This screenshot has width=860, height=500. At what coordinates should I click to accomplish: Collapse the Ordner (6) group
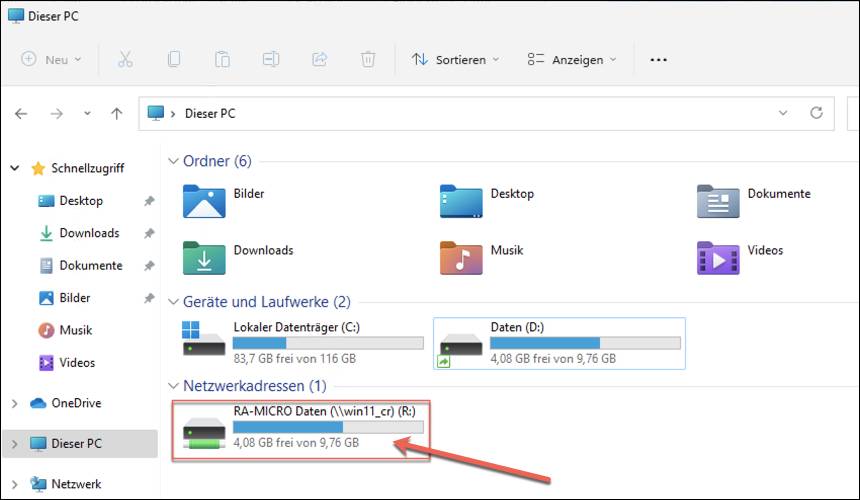[173, 161]
